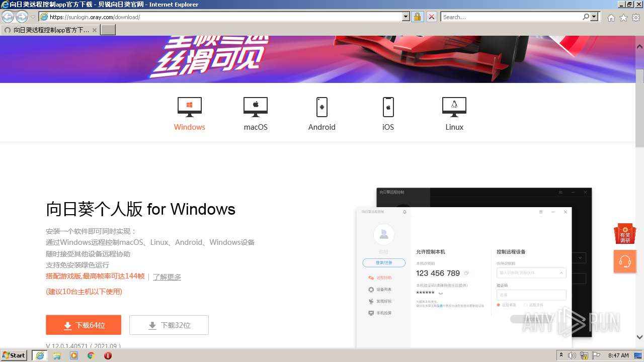Click the Search box in IE

512,17
